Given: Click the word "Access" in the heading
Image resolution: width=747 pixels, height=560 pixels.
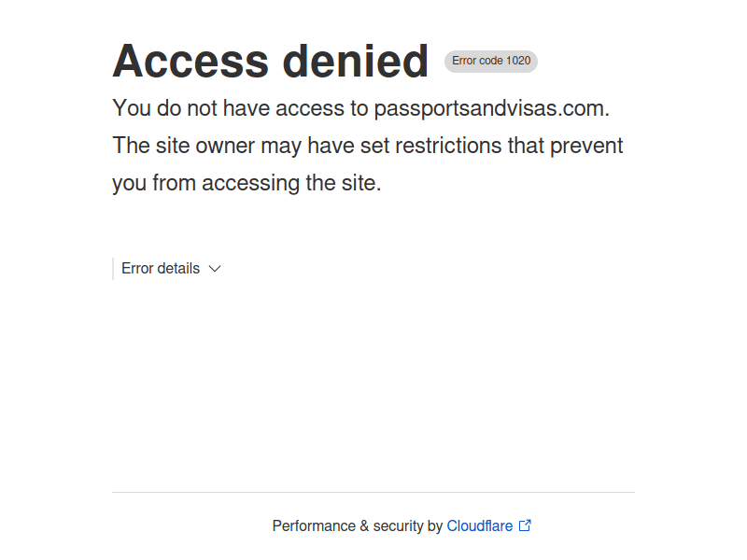Looking at the screenshot, I should (190, 62).
